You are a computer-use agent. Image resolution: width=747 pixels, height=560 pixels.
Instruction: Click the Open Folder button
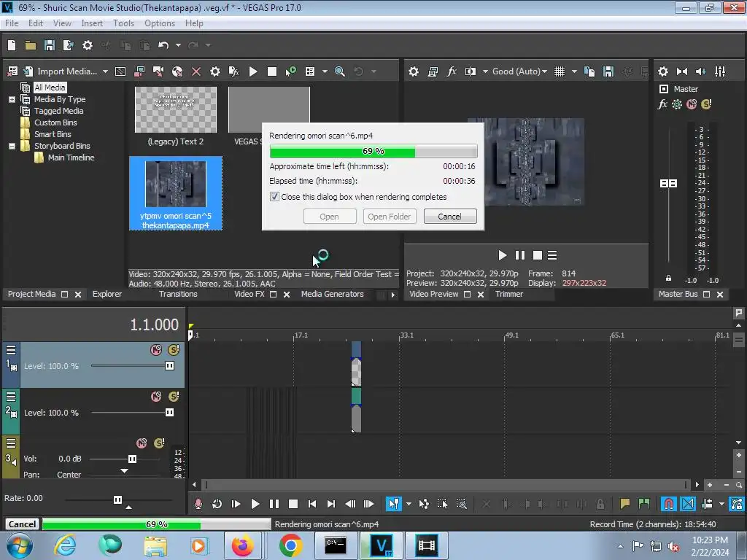tap(390, 216)
